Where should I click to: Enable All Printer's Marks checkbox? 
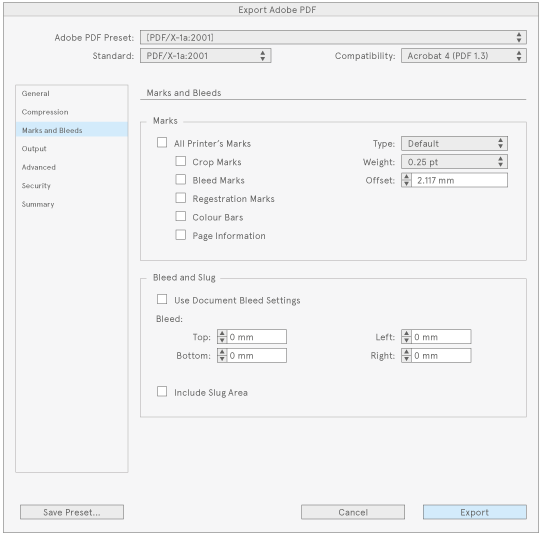pos(162,143)
